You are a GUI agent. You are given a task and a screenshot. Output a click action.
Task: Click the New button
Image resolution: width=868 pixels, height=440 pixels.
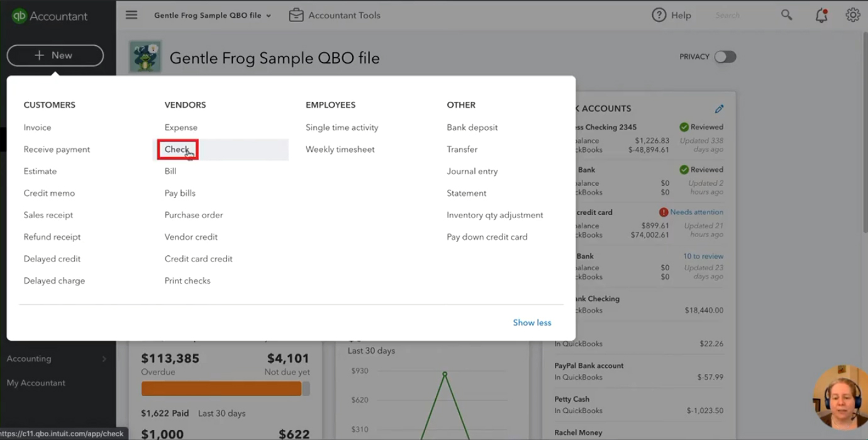55,55
